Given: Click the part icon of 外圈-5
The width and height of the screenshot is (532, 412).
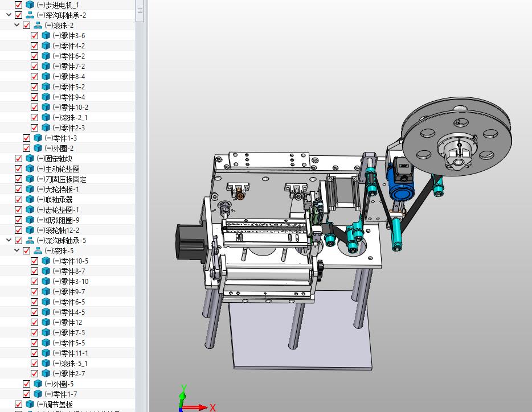Looking at the screenshot, I should tap(38, 384).
